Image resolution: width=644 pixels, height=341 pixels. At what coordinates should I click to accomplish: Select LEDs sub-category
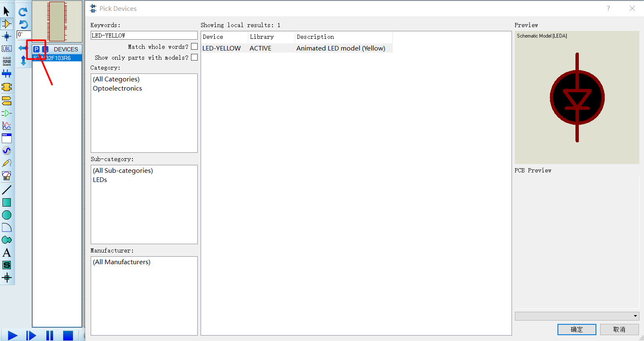click(x=100, y=180)
